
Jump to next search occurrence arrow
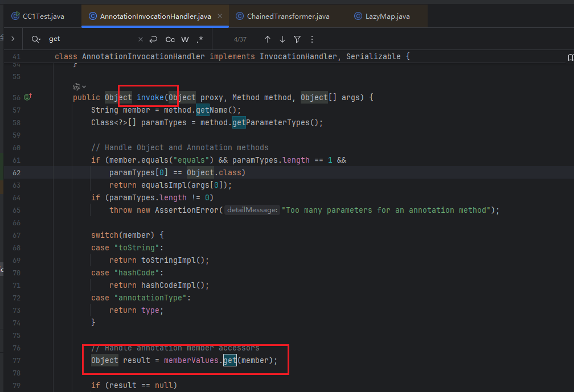click(282, 39)
